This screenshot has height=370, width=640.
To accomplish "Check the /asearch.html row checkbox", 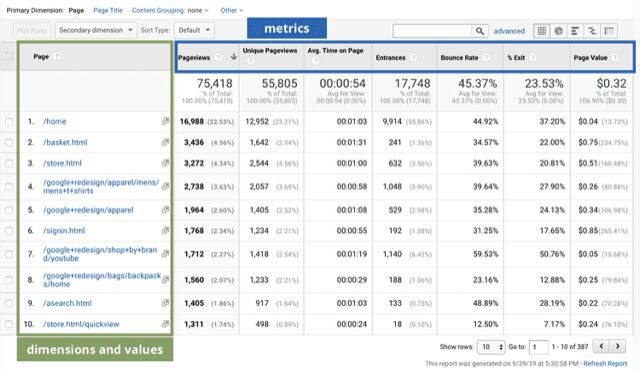I will click(x=9, y=303).
